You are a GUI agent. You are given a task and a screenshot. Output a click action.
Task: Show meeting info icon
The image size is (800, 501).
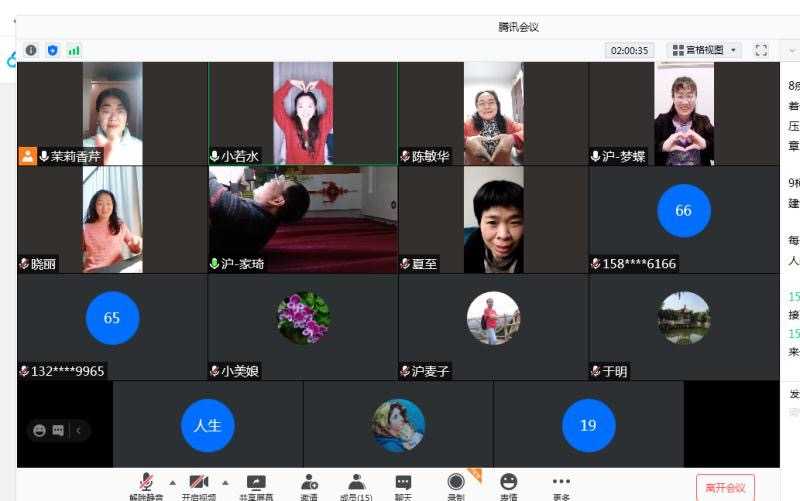pos(31,50)
